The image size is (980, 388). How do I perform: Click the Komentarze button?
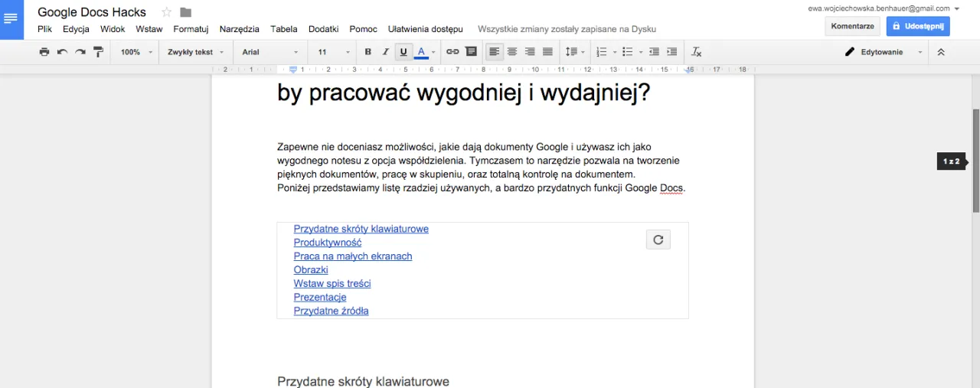[852, 26]
